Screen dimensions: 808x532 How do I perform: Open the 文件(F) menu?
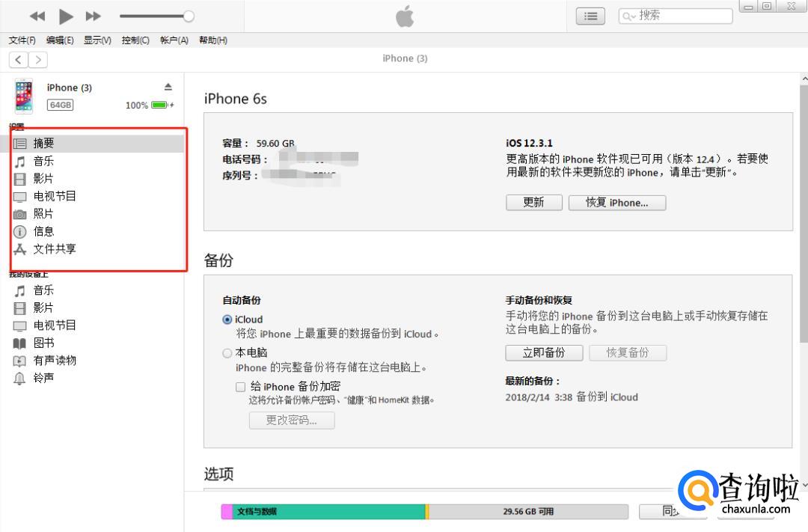coord(22,40)
